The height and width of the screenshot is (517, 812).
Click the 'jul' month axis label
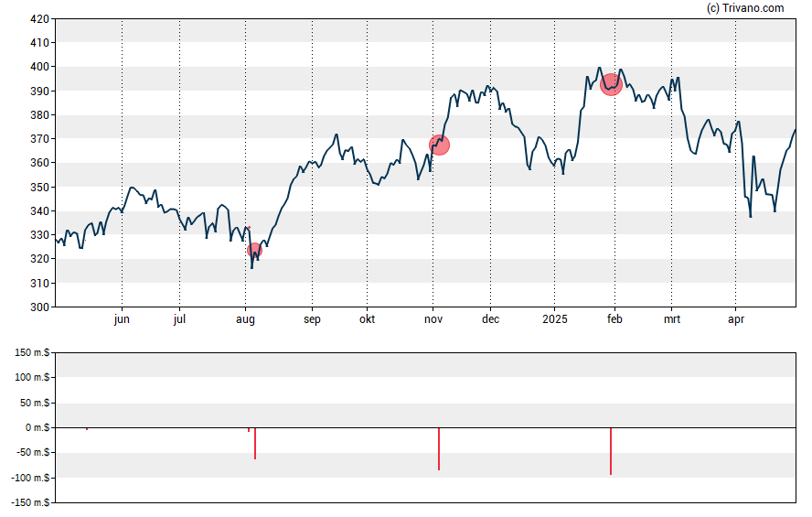pos(179,319)
